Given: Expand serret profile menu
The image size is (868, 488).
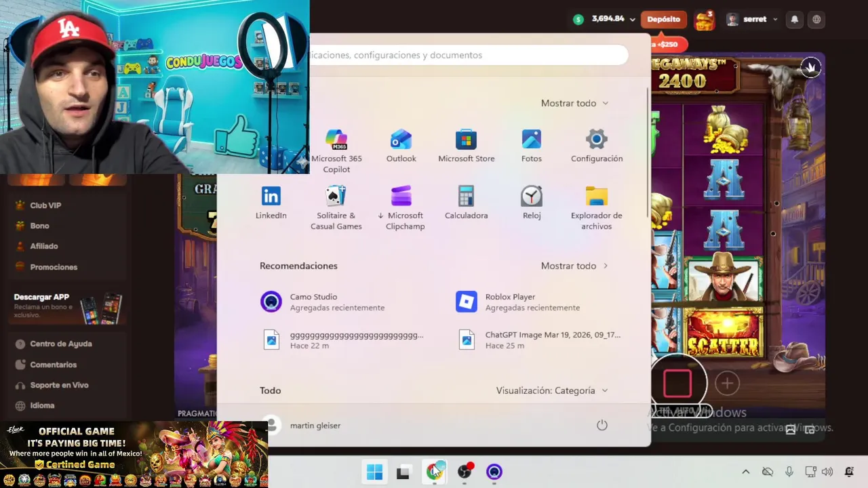Looking at the screenshot, I should 752,19.
